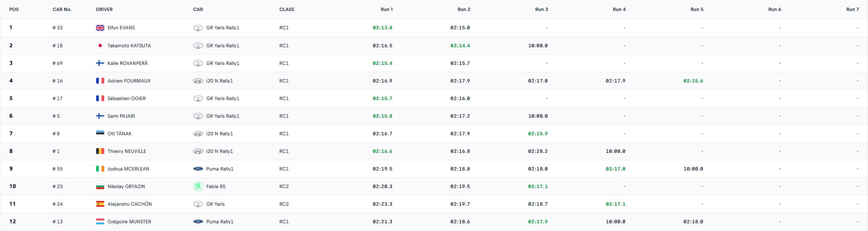Screen dimensions: 868x231
Task: Click the Škoda logo next to Fabia RS
Action: click(x=198, y=186)
